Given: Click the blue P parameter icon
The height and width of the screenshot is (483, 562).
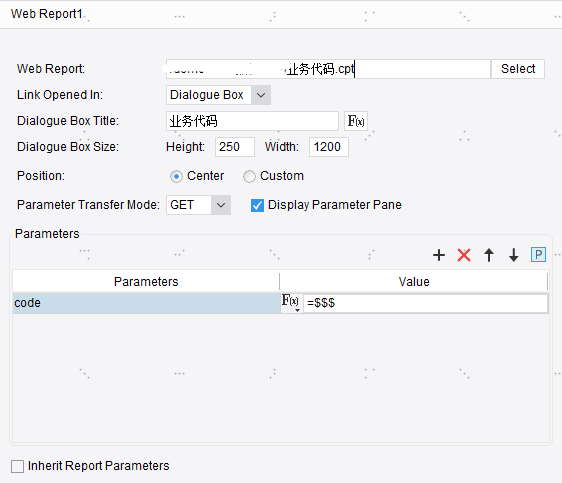Looking at the screenshot, I should click(x=538, y=255).
